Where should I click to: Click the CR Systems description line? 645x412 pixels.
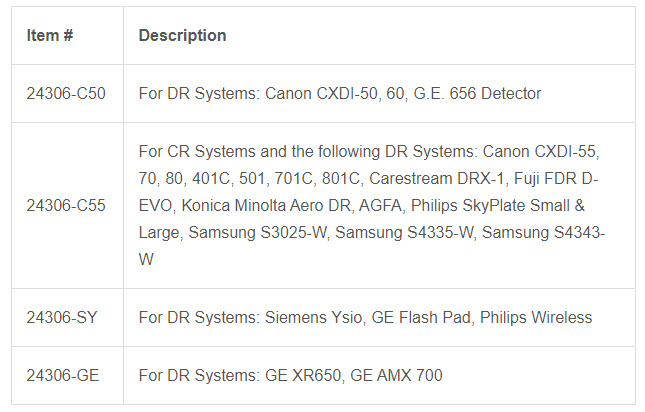(x=369, y=152)
